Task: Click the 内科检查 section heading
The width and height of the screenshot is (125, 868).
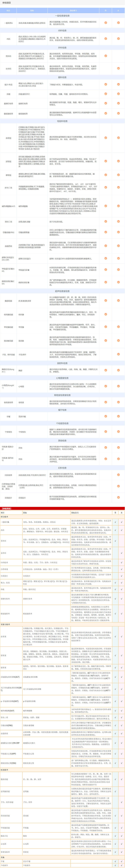Action: pyautogui.click(x=62, y=30)
